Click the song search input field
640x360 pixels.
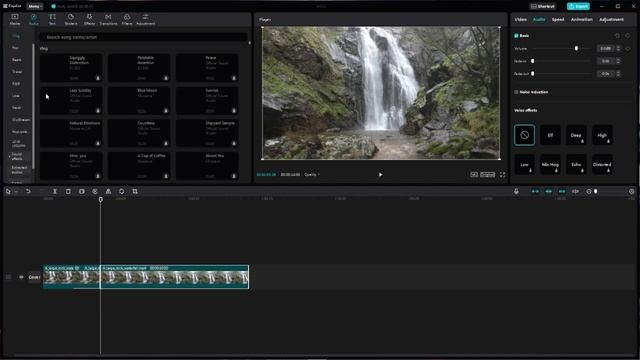143,37
